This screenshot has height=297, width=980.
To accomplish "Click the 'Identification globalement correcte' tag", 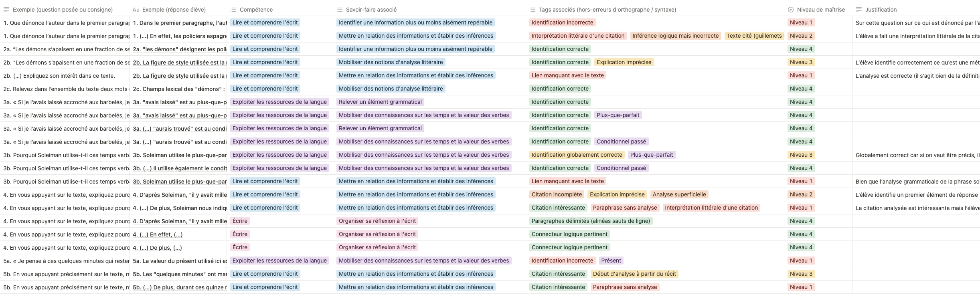I will pyautogui.click(x=577, y=155).
